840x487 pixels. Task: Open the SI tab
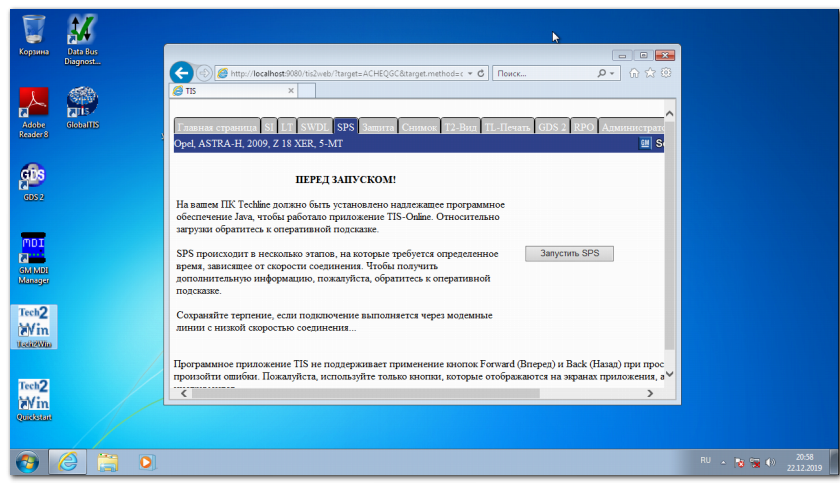pos(269,127)
